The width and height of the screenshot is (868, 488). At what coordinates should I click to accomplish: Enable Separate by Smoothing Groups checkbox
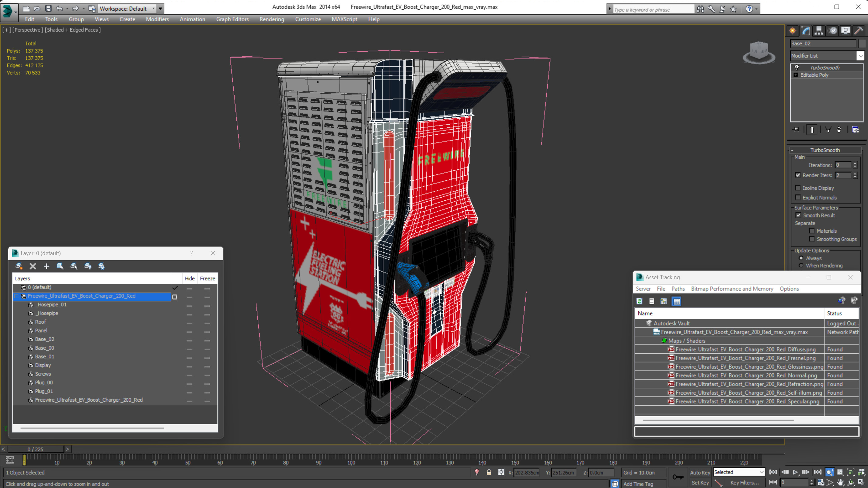pos(812,239)
